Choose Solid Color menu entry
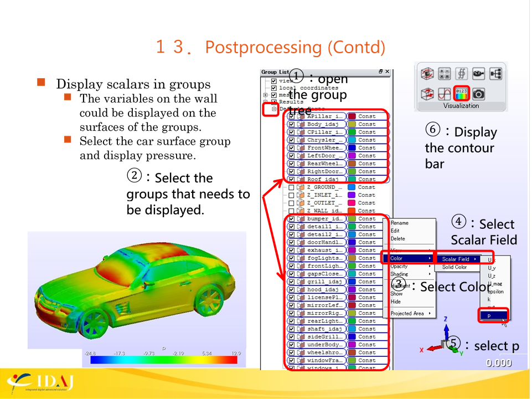The height and width of the screenshot is (399, 532). point(454,268)
